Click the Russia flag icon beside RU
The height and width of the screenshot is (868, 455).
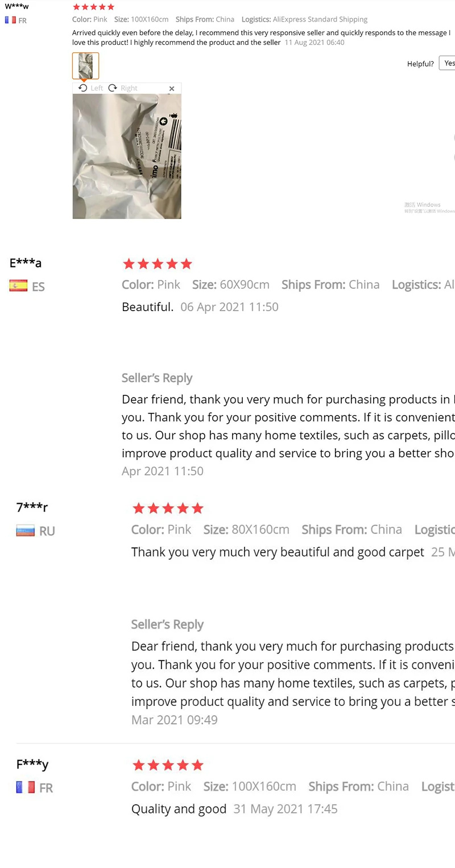coord(26,531)
